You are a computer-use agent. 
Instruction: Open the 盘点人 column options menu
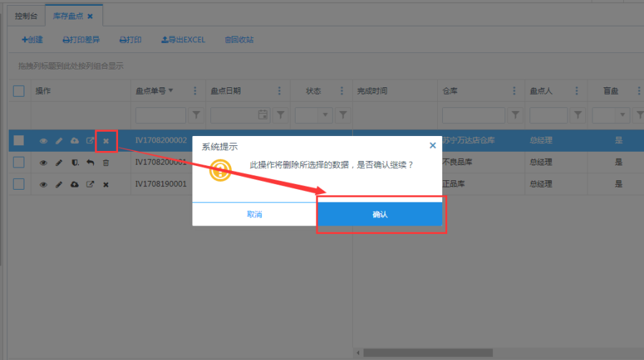point(575,91)
